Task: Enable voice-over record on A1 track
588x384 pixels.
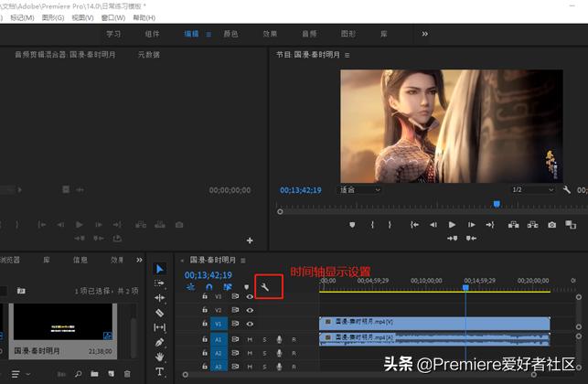Action: tap(279, 339)
